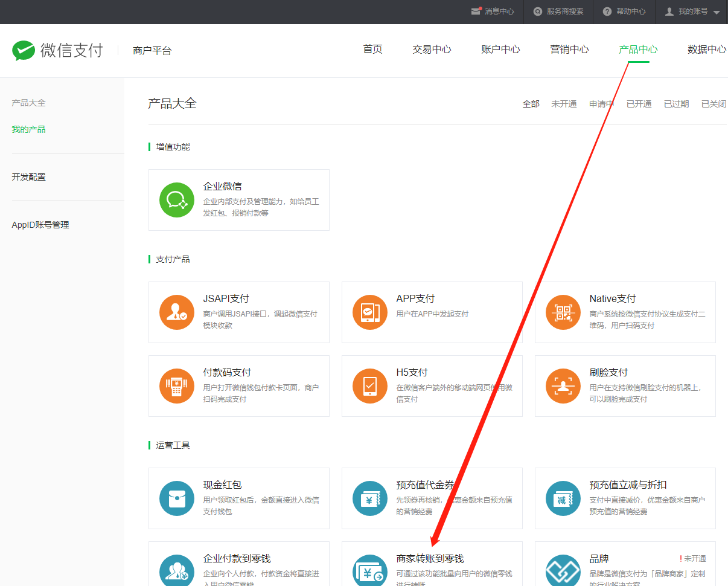Filter products by 已开通
This screenshot has height=586, width=728.
point(639,104)
